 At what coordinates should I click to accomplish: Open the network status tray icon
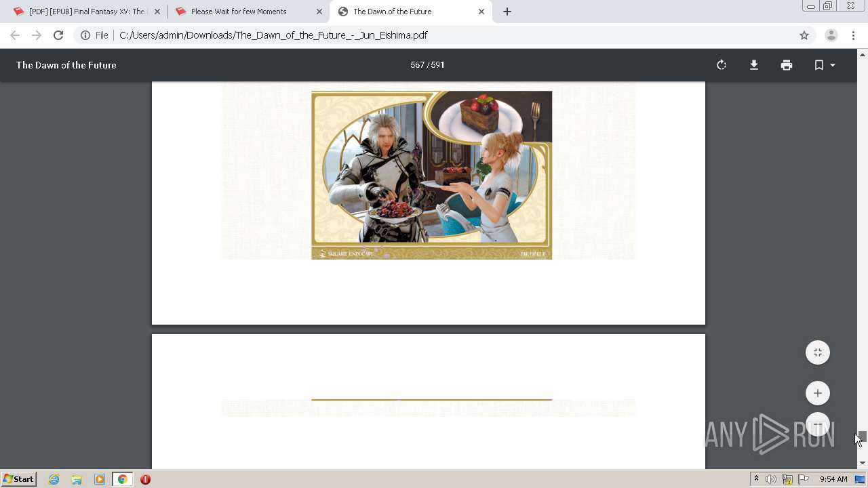click(787, 479)
